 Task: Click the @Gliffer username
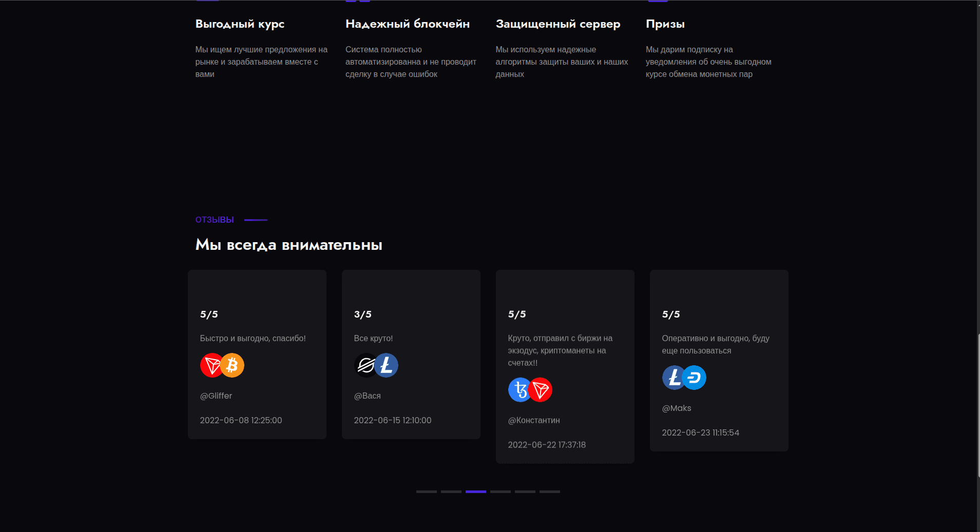coord(216,396)
